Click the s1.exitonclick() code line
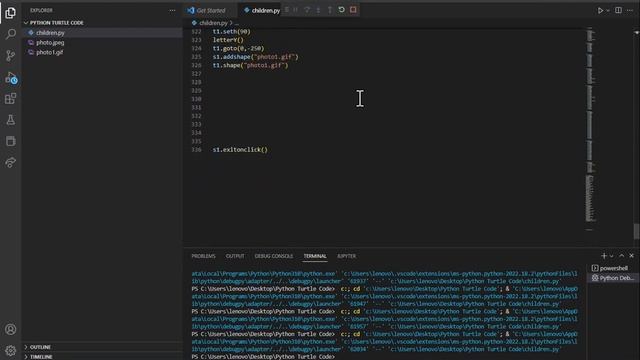 pyautogui.click(x=240, y=150)
